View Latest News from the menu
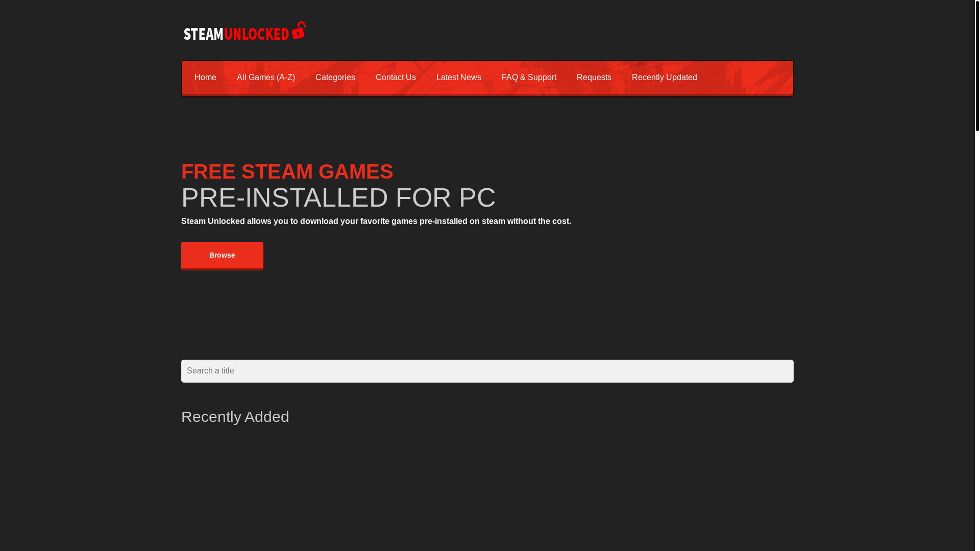 point(459,78)
